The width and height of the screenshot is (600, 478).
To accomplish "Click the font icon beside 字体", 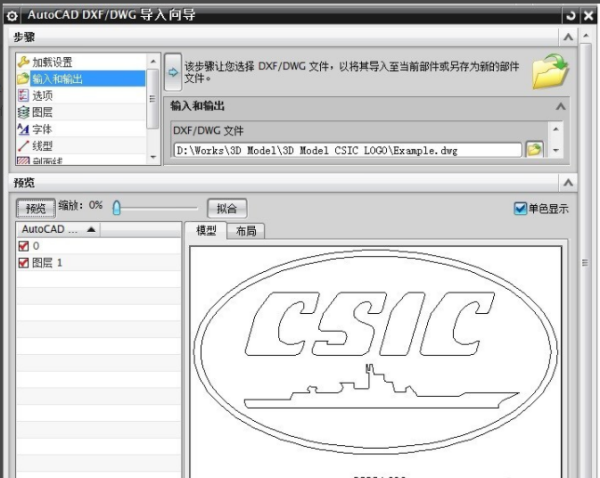I will pyautogui.click(x=23, y=129).
